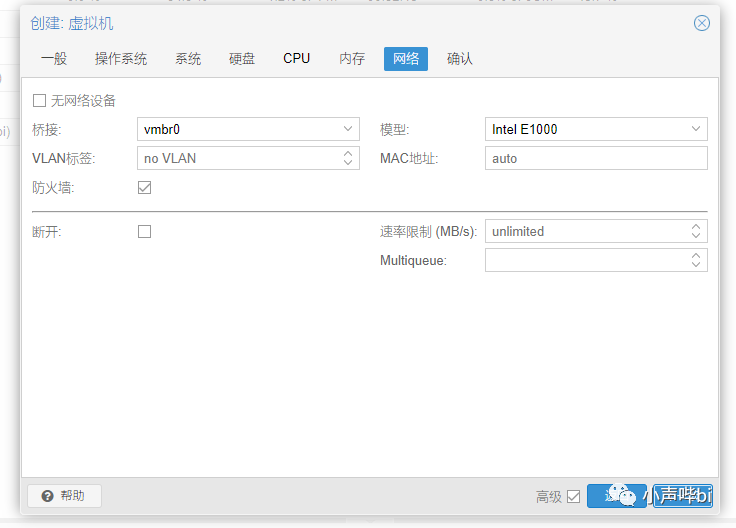This screenshot has width=736, height=528.
Task: Click the VLAN标签 spinner arrows
Action: (x=348, y=158)
